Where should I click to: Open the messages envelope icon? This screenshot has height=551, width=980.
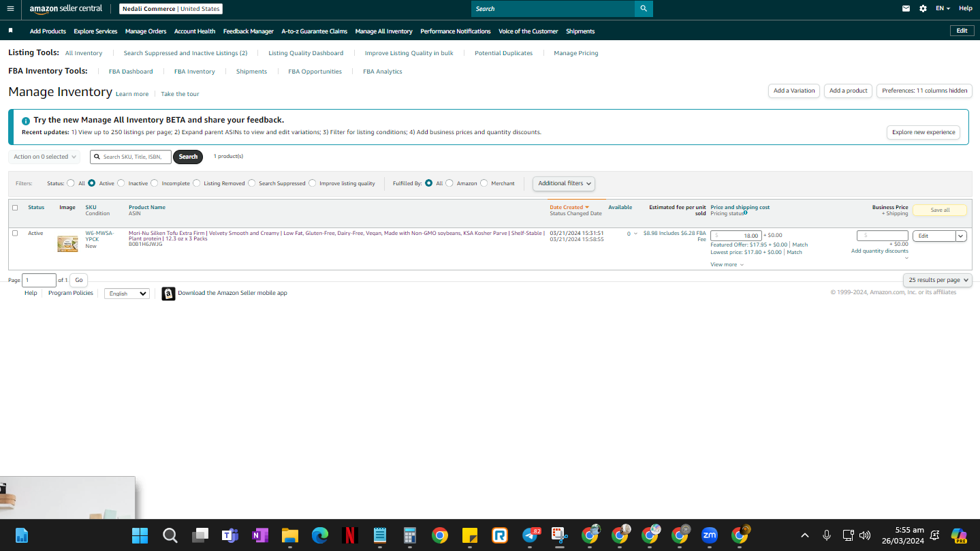click(x=906, y=9)
